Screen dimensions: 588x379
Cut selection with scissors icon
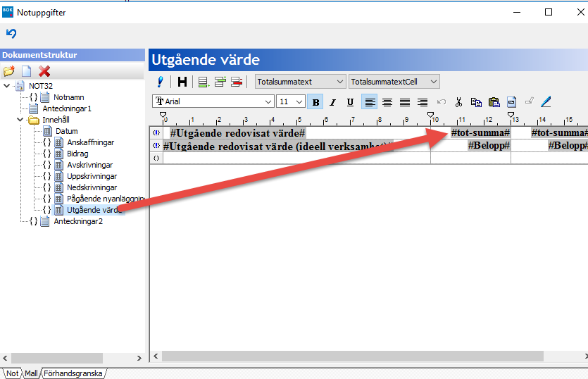coord(458,102)
